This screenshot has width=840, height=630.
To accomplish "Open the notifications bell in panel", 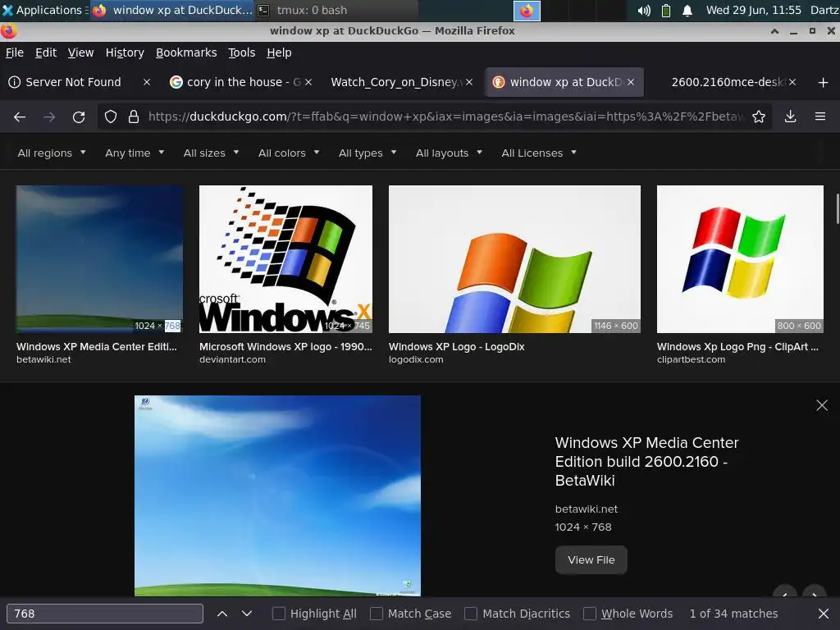I will (x=687, y=11).
